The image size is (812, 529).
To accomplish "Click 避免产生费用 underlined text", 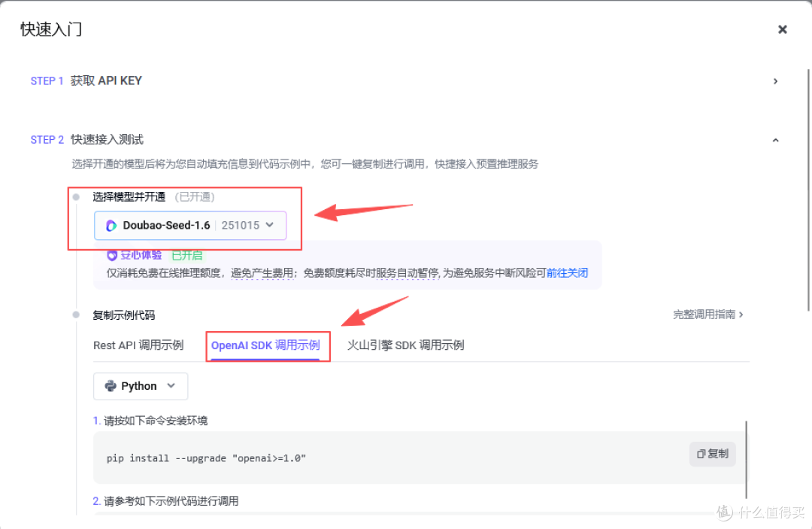I will pyautogui.click(x=262, y=273).
